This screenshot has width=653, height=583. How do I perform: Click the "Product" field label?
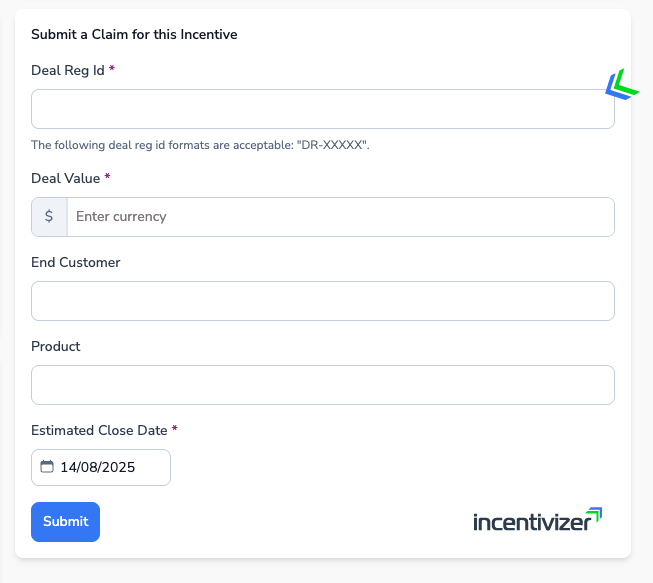tap(56, 346)
